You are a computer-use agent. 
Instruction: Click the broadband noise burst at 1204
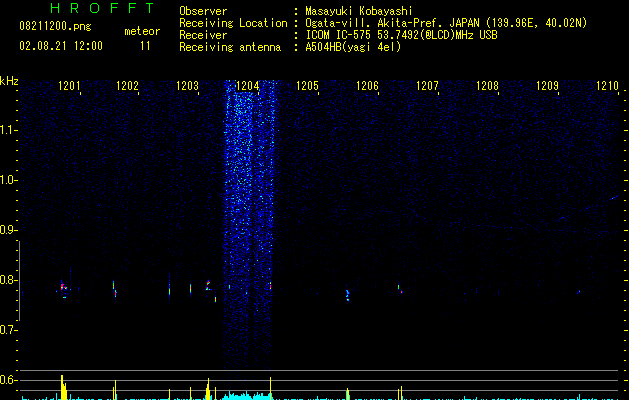pos(249,225)
